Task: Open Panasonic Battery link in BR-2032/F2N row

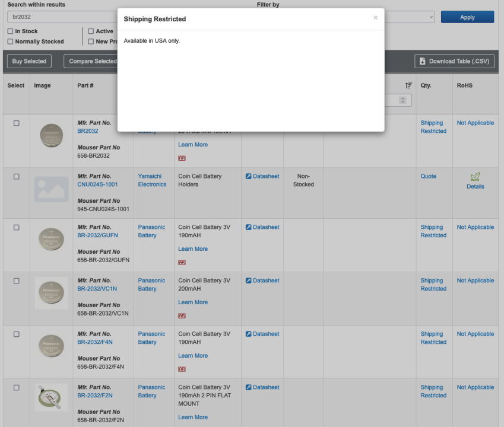Action: point(151,391)
